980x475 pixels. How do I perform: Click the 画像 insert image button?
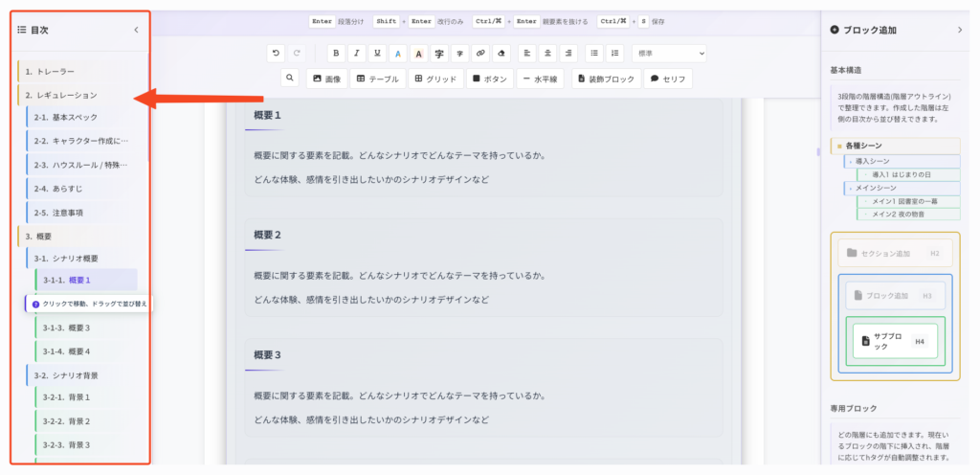(325, 79)
